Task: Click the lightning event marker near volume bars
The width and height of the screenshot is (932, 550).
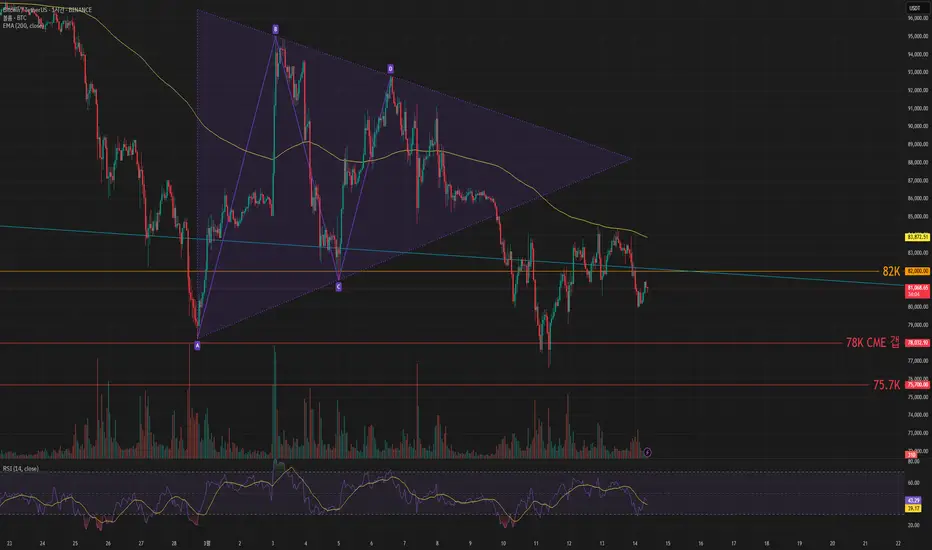Action: [x=647, y=452]
